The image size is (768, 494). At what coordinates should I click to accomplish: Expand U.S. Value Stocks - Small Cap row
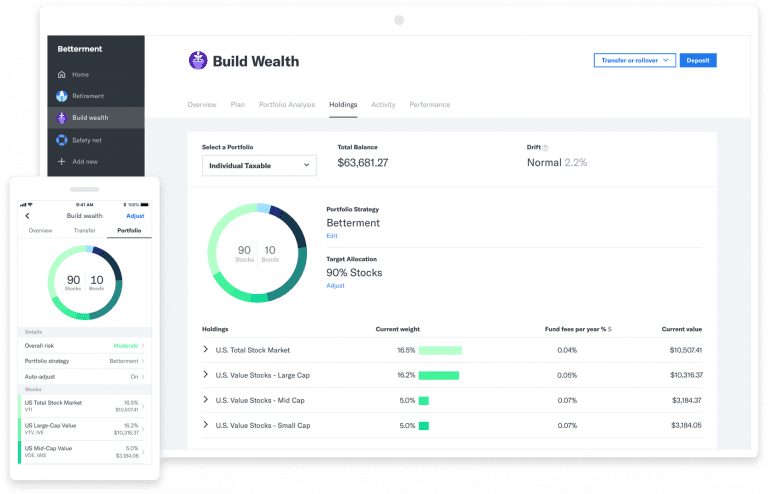206,425
